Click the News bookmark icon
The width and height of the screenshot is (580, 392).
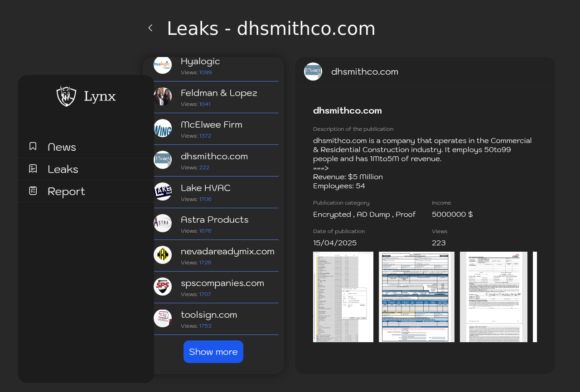click(x=33, y=146)
